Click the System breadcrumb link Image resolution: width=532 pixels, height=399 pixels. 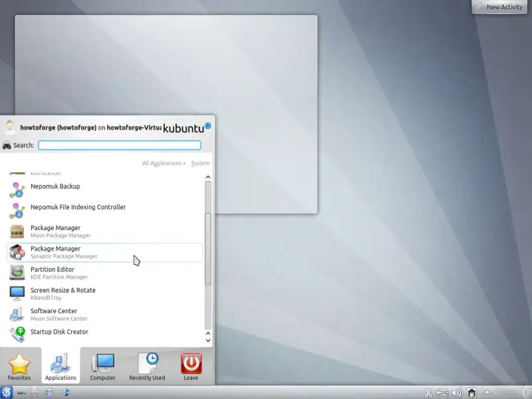coord(200,163)
